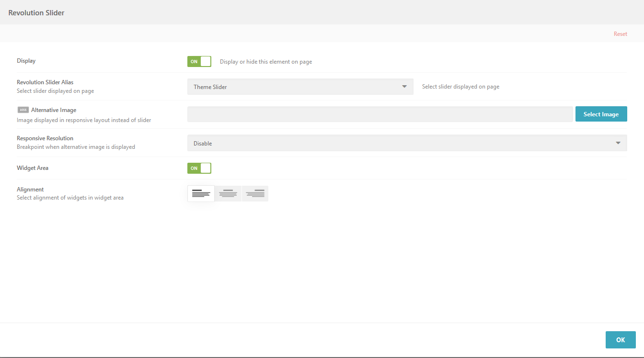Viewport: 644px width, 358px height.
Task: Click 'Select alignment of widgets in widget area' text
Action: coord(70,198)
